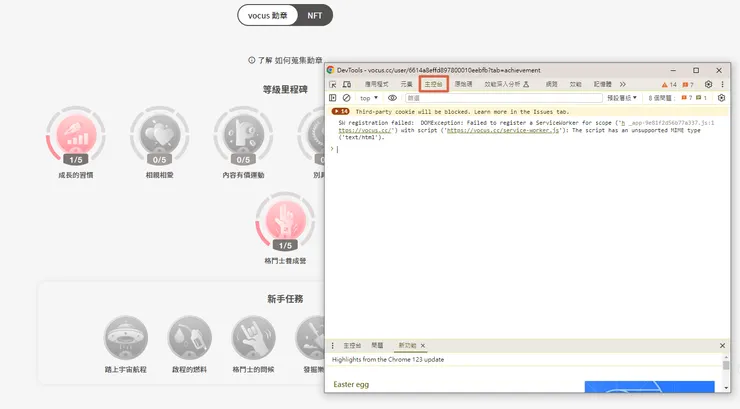Click the 成長的習慣 pink badge

(x=76, y=134)
